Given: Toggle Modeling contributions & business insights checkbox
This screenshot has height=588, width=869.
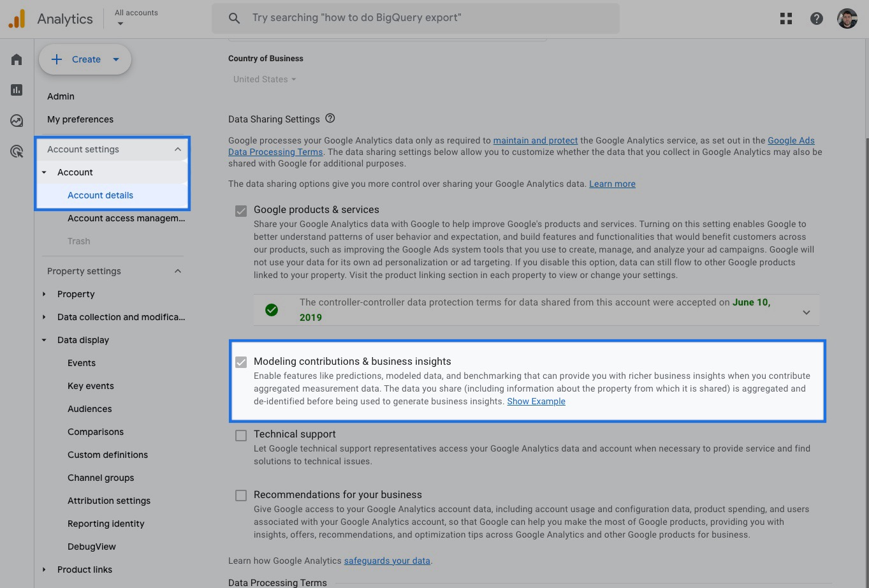Looking at the screenshot, I should pos(241,362).
